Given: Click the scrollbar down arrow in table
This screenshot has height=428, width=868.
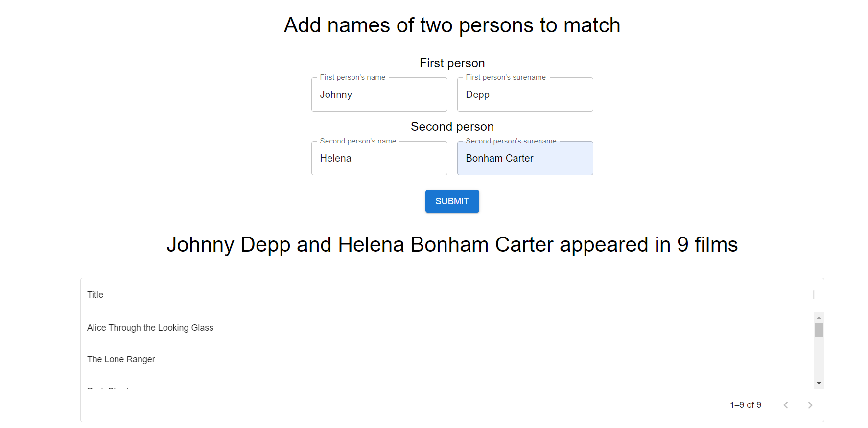Looking at the screenshot, I should tap(818, 383).
